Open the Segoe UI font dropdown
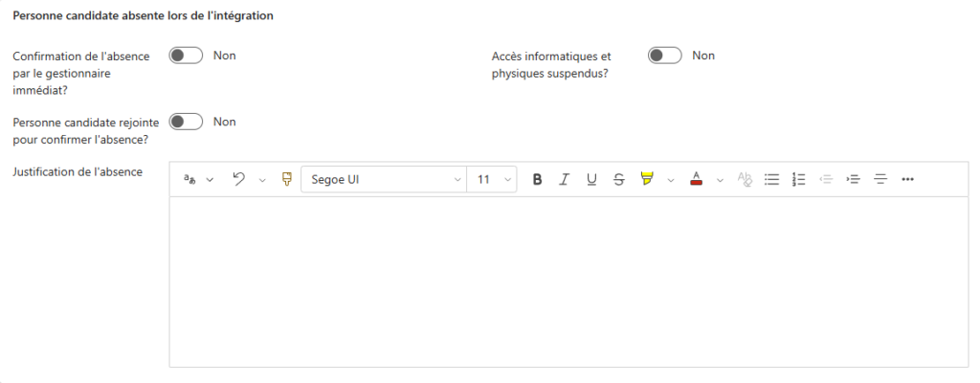Image resolution: width=980 pixels, height=383 pixels. click(x=384, y=179)
